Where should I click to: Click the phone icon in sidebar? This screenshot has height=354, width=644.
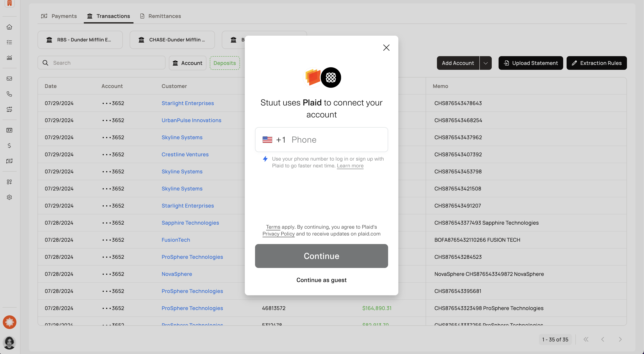click(x=9, y=94)
